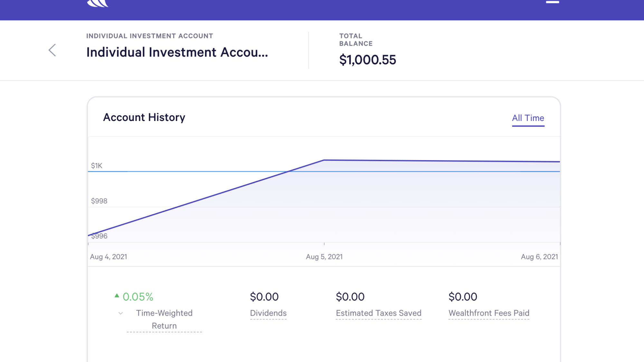
Task: Click the green up-triangle return indicator
Action: coord(117,295)
